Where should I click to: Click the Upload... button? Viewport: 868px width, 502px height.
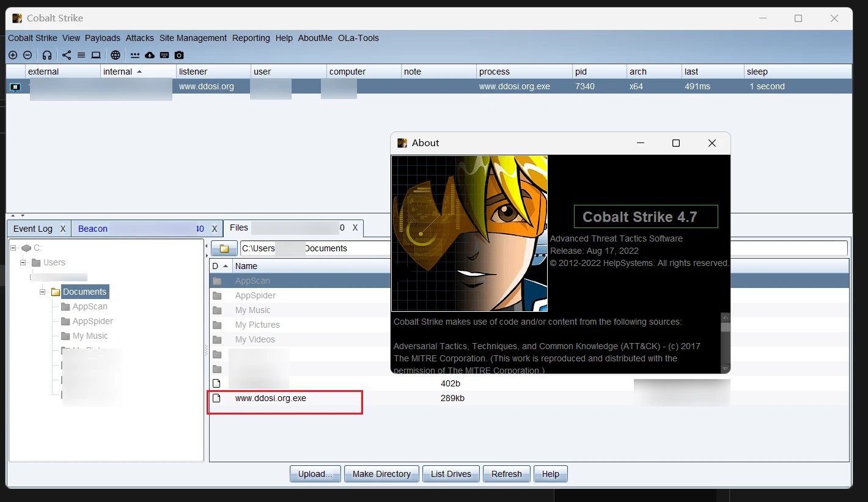tap(315, 474)
